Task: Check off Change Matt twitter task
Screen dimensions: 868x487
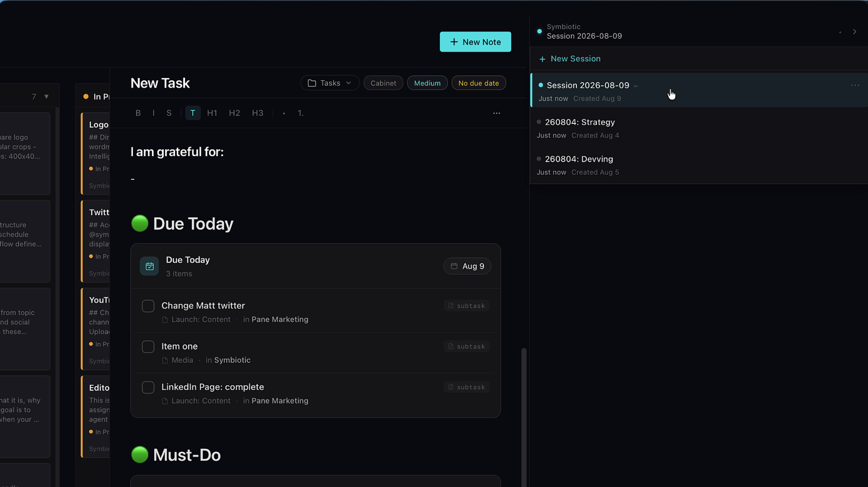Action: (148, 306)
